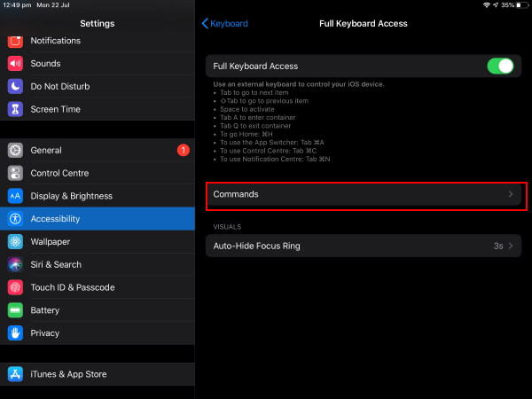The height and width of the screenshot is (399, 532).
Task: Tap the General gear icon
Action: coord(15,151)
